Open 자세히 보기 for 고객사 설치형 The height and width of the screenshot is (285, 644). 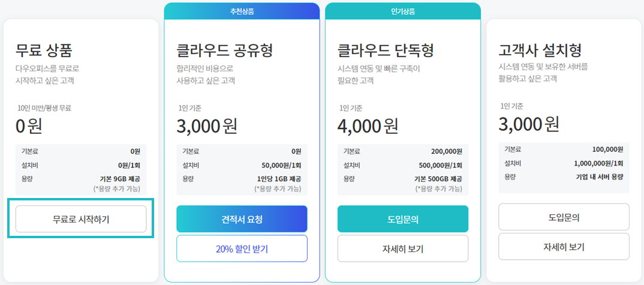(x=564, y=247)
